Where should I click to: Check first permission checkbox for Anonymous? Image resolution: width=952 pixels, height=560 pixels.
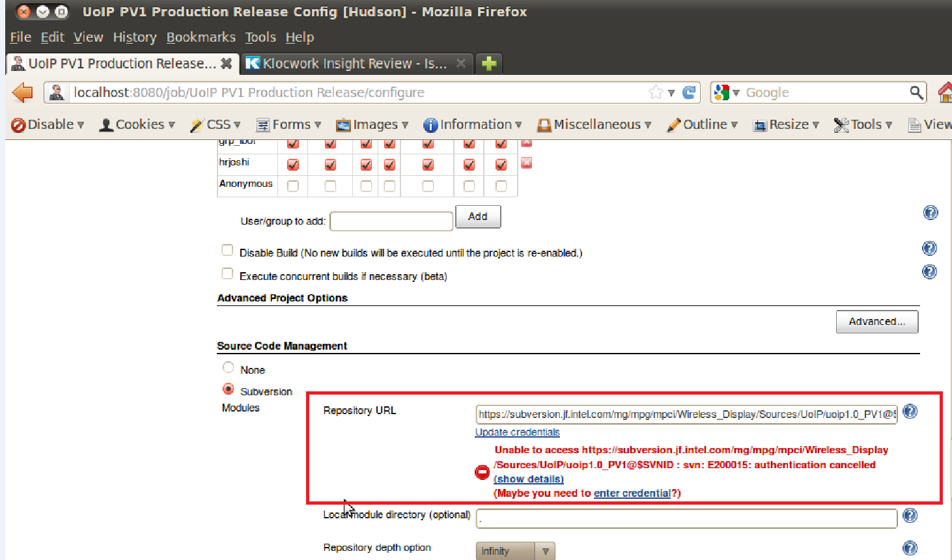click(293, 186)
